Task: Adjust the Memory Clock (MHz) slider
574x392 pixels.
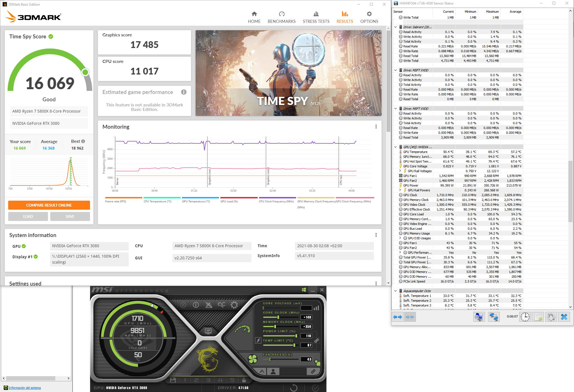Action: point(281,327)
